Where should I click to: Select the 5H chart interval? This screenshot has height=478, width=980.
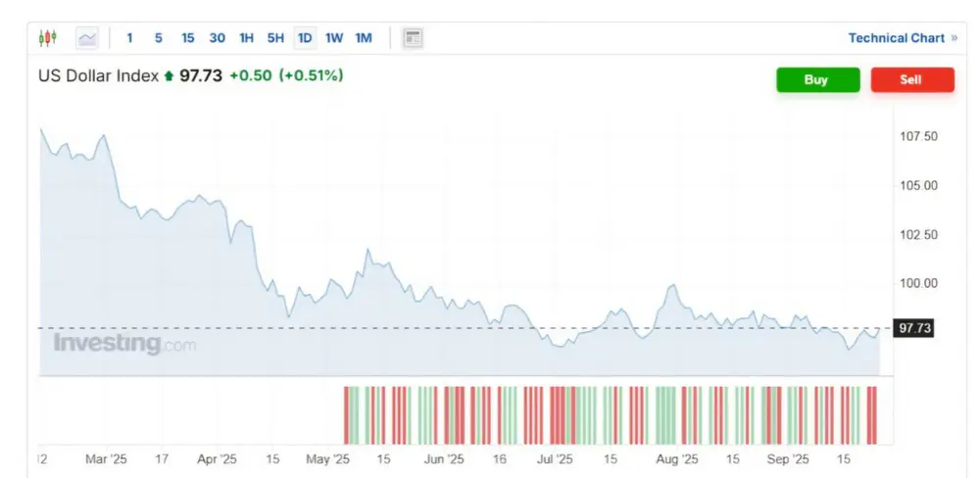coord(275,38)
